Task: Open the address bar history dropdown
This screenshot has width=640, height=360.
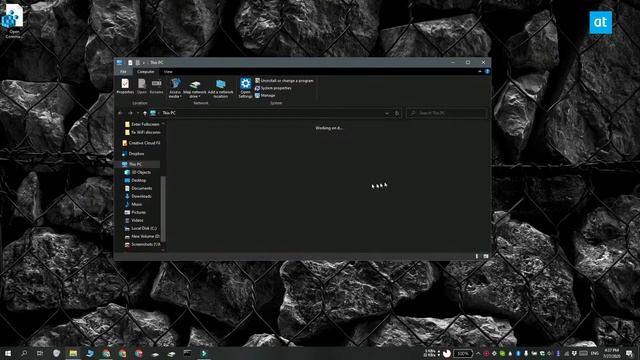Action: pos(387,113)
